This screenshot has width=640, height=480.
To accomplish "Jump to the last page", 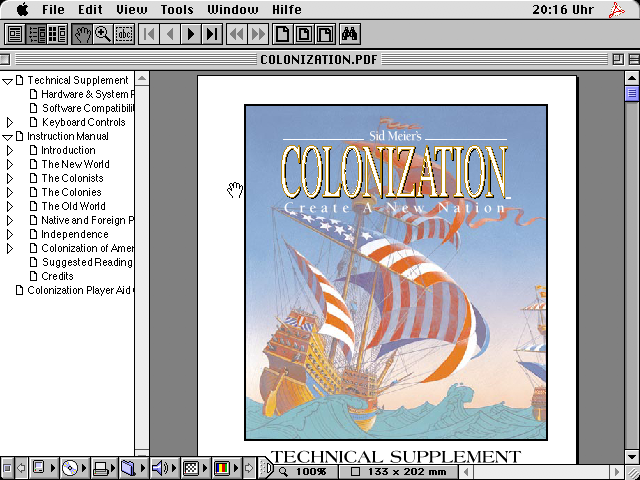I will point(212,34).
